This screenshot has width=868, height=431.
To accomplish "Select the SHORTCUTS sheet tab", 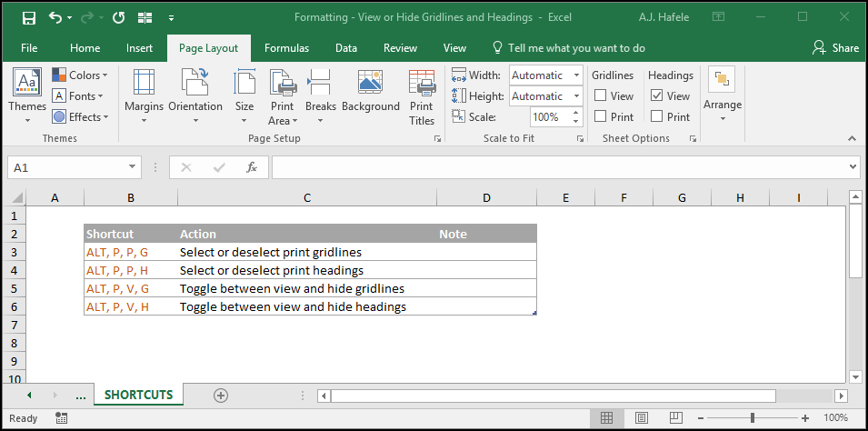I will (x=138, y=395).
